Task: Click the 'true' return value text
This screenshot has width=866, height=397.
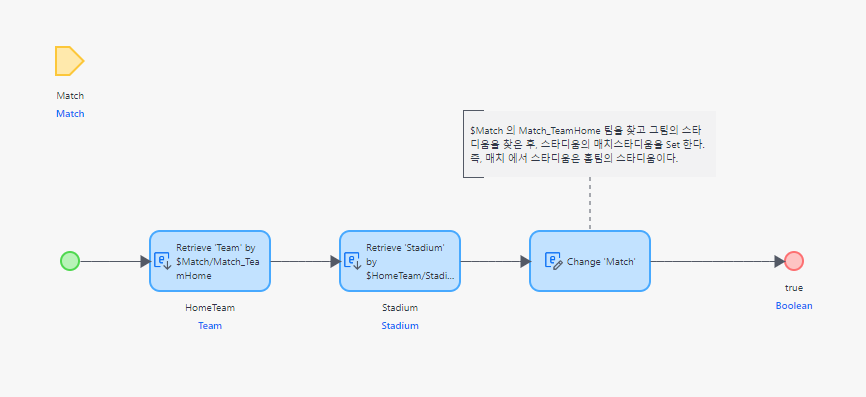Action: (x=794, y=288)
